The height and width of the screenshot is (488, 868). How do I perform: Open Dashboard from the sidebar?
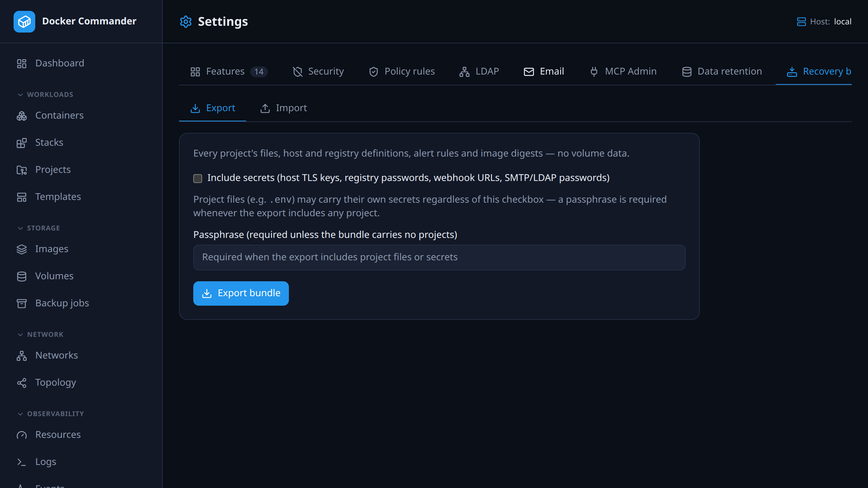(81, 63)
